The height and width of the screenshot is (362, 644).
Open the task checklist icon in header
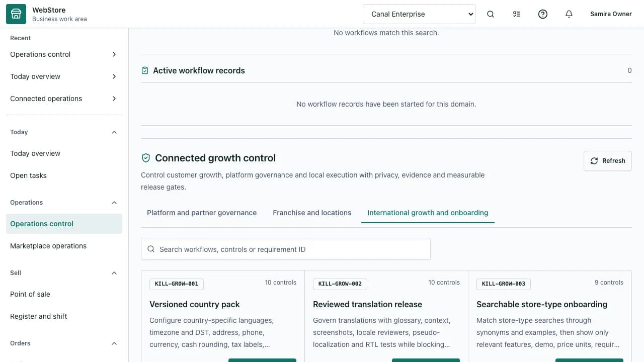(x=517, y=14)
